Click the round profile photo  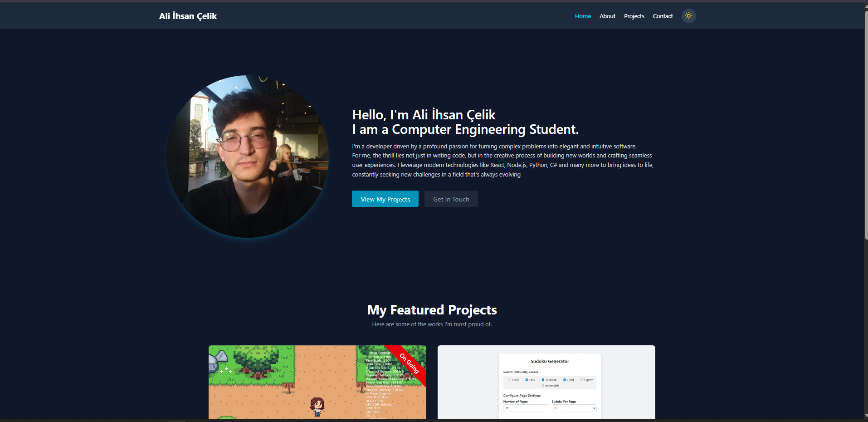tap(248, 157)
